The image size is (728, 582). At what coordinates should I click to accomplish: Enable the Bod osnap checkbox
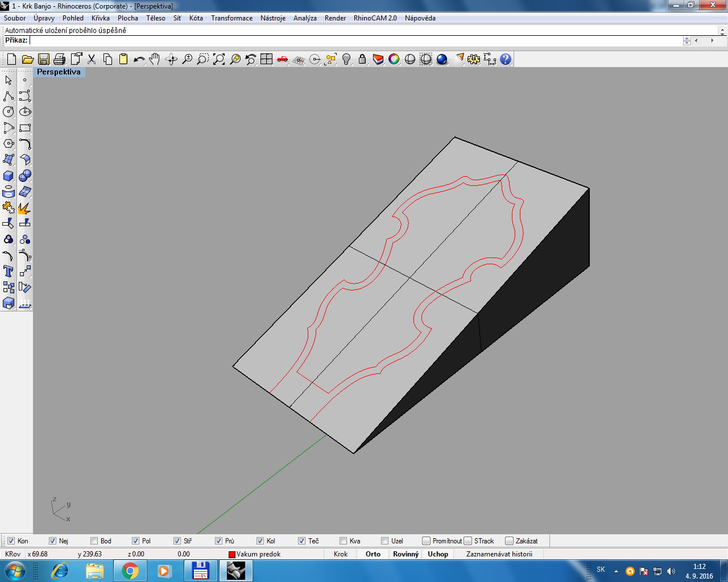(94, 541)
